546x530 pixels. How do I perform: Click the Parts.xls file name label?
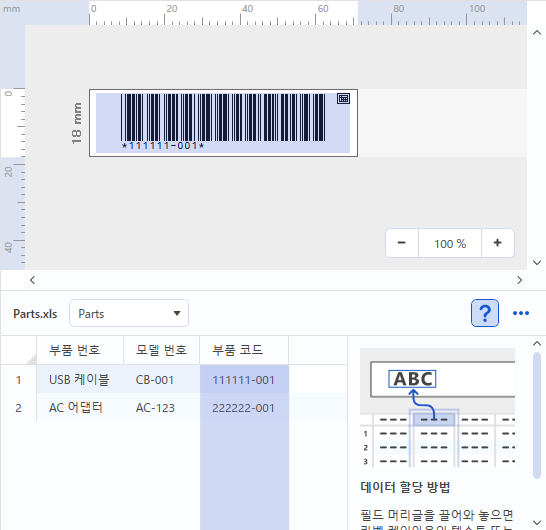[x=35, y=314]
